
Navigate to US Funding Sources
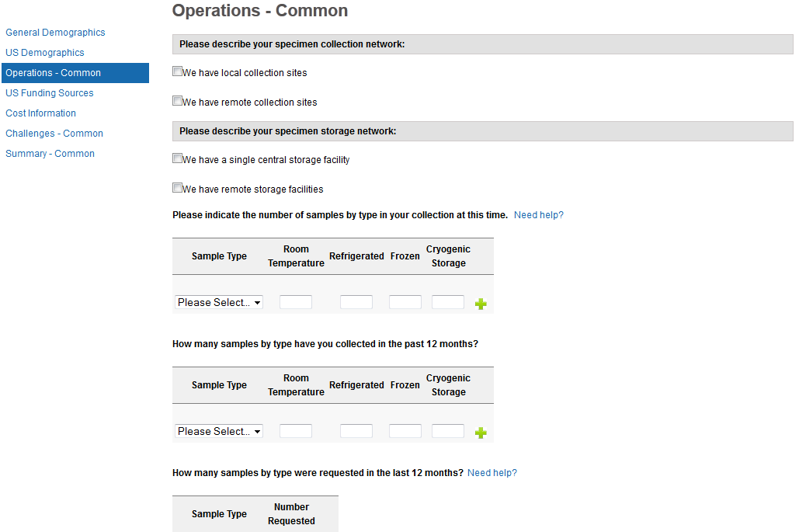[x=50, y=93]
